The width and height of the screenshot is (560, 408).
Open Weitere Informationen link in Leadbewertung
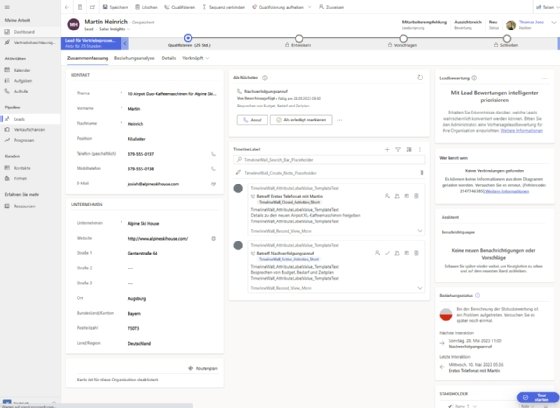coord(521,131)
